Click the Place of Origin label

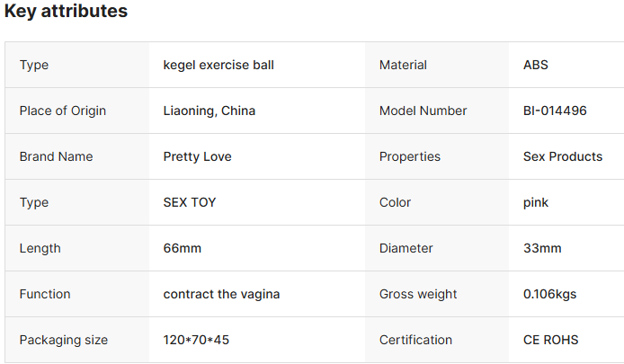tap(62, 111)
